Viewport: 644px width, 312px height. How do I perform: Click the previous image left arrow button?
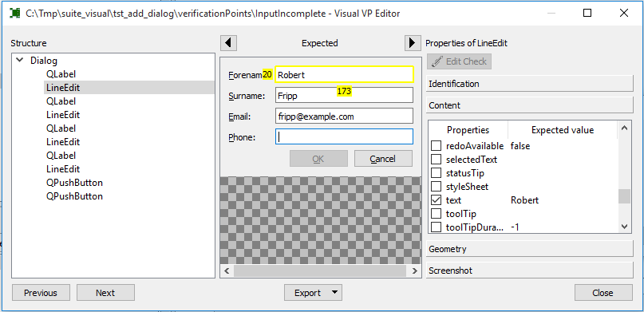point(228,43)
